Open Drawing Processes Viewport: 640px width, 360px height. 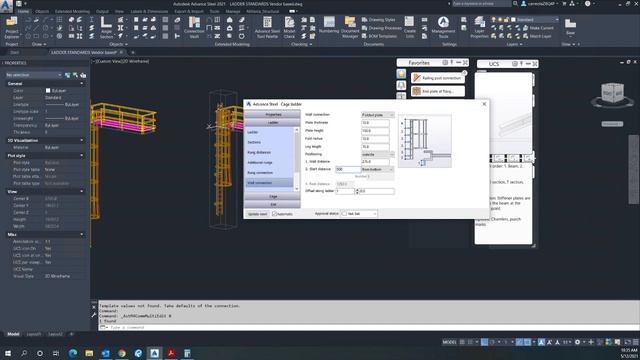382,28
